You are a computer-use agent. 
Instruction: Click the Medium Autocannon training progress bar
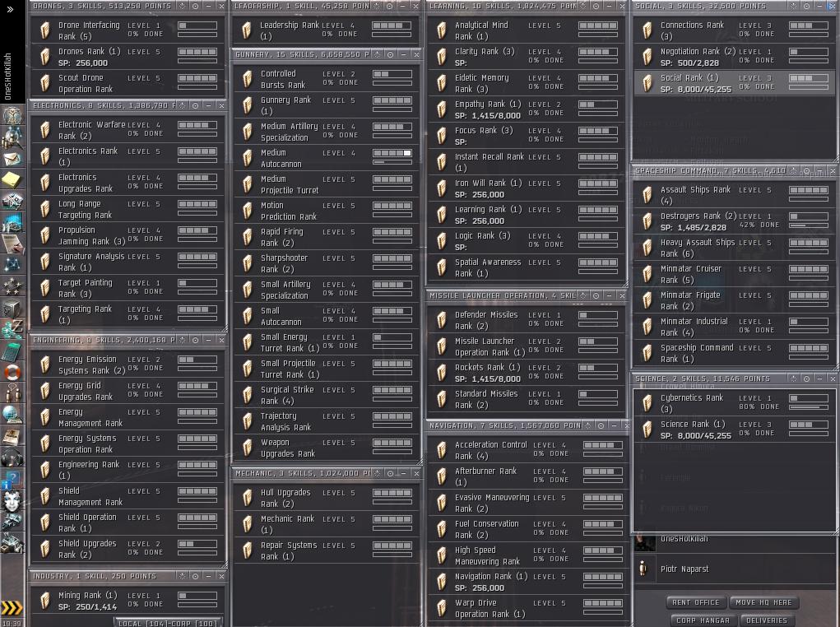tap(392, 161)
